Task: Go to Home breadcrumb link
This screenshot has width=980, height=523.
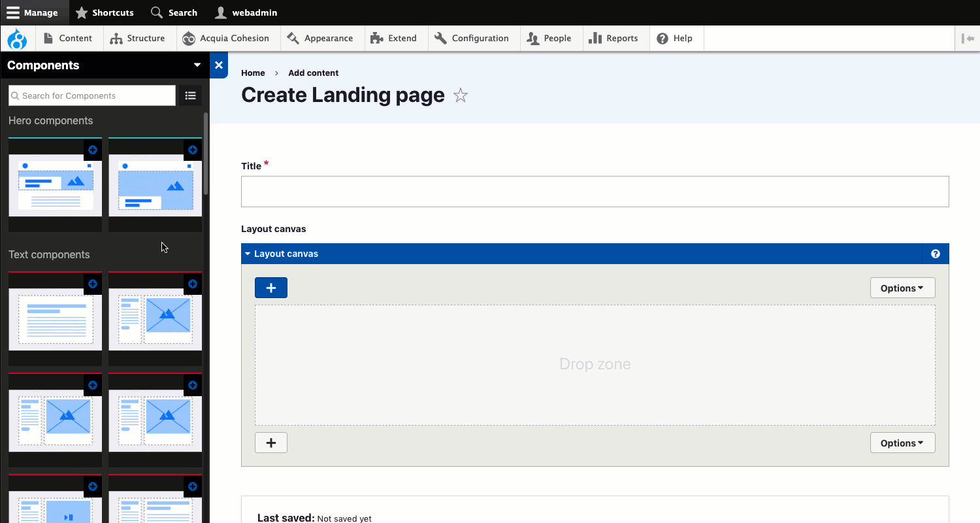Action: pos(253,73)
